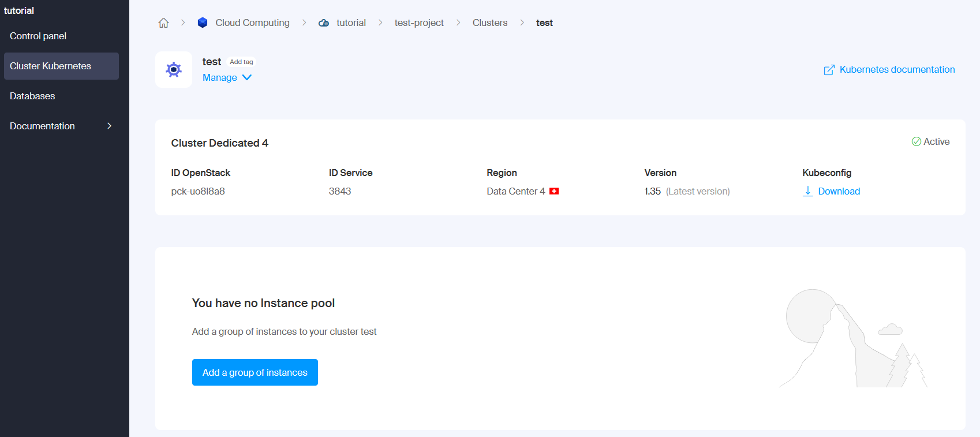Click the external link icon for documentation
The image size is (980, 437).
coord(829,70)
